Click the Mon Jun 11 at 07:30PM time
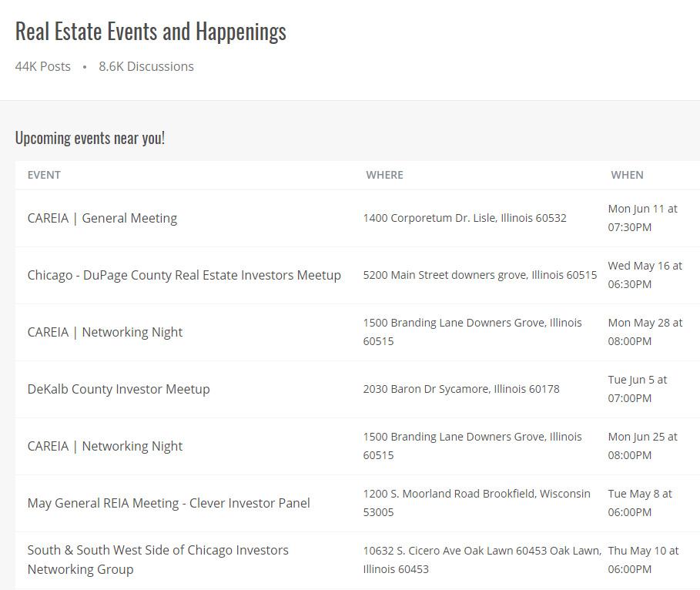The image size is (700, 590). click(x=642, y=218)
